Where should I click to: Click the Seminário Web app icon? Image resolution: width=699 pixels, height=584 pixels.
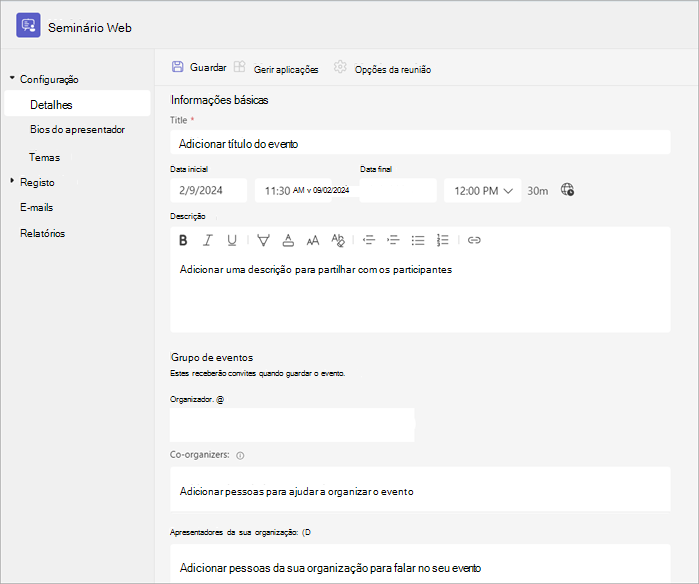(x=28, y=25)
